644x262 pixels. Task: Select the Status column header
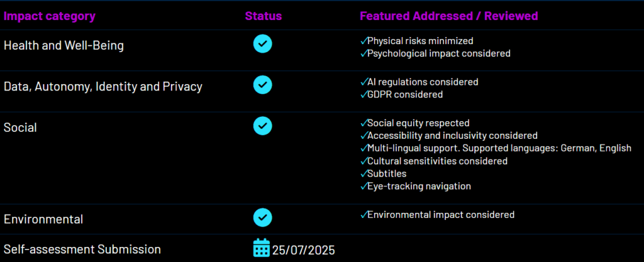263,16
